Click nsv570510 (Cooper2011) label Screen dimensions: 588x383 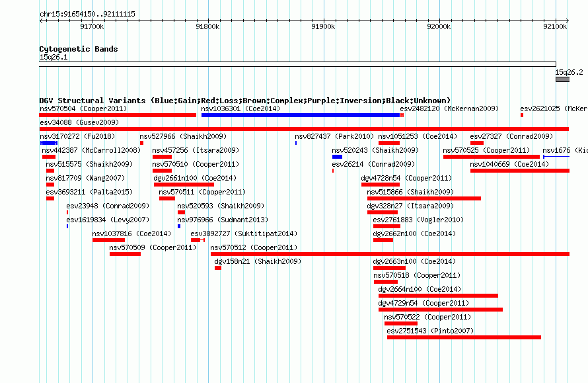coord(196,165)
